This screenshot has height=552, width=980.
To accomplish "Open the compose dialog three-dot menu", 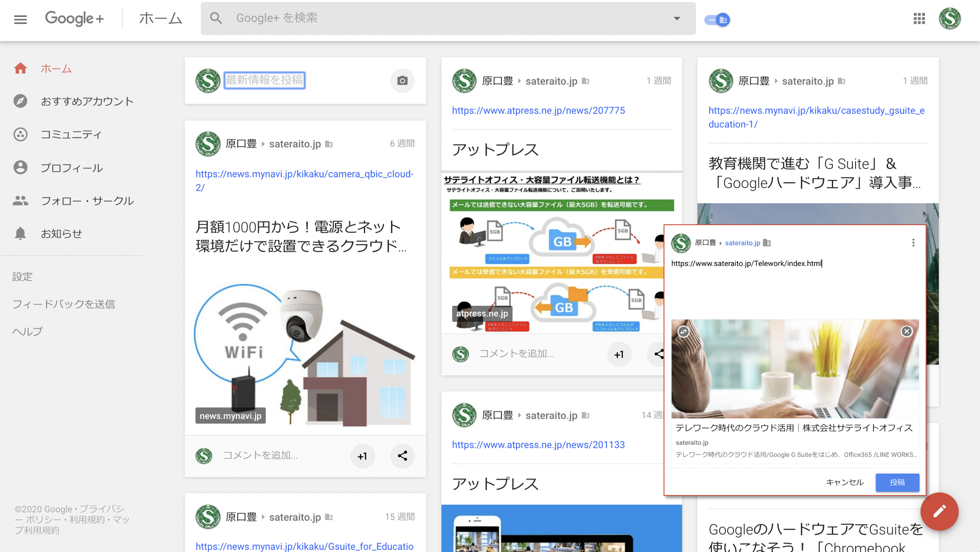I will 913,243.
